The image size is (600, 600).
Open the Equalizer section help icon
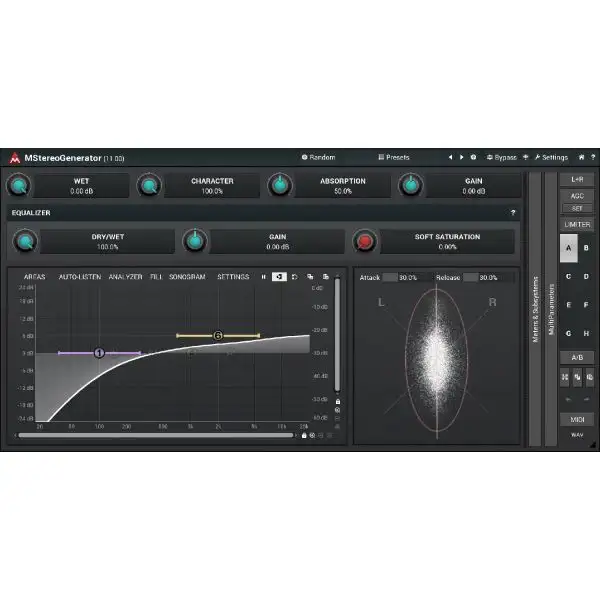click(513, 213)
